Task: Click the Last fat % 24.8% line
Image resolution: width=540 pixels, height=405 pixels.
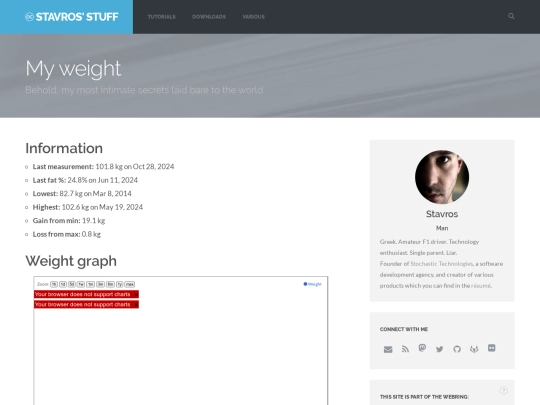Action: click(x=85, y=180)
